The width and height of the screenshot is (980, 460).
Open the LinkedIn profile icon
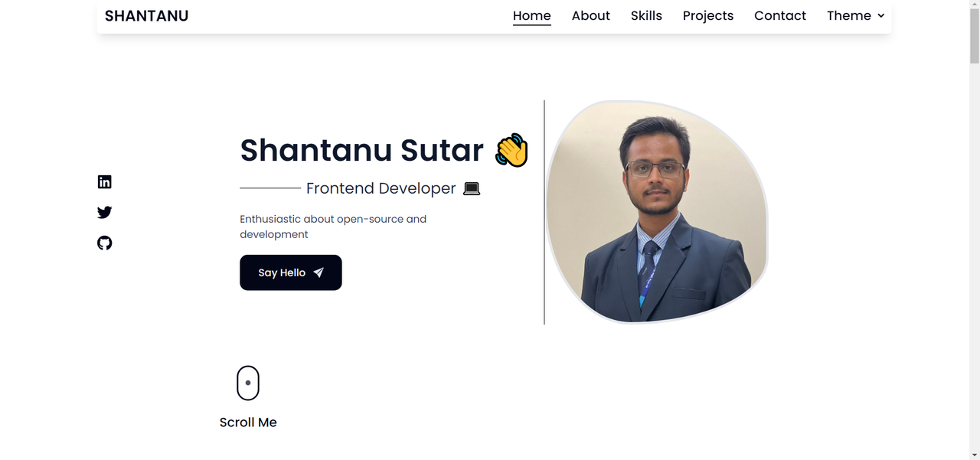point(105,181)
